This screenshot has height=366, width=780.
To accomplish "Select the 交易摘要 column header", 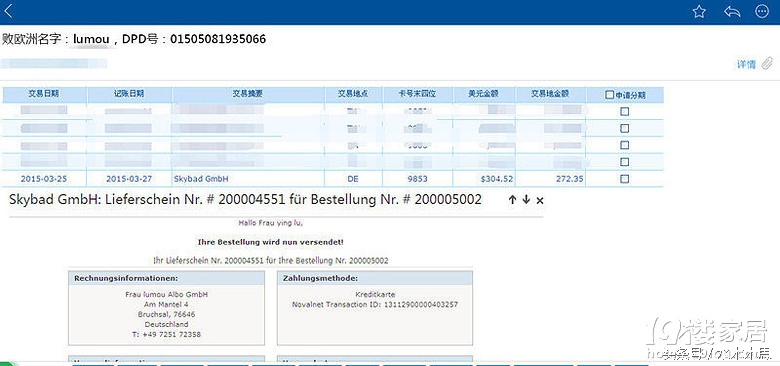I will (x=248, y=94).
